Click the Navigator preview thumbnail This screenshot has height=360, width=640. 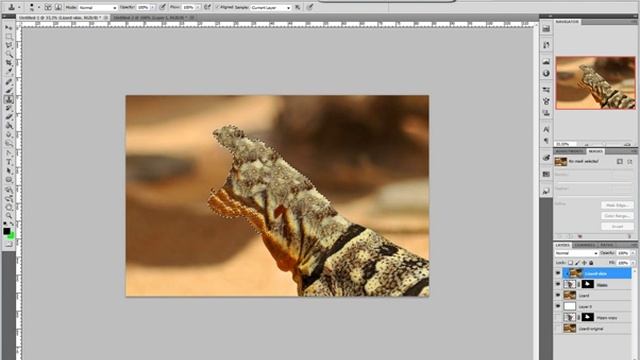(x=596, y=83)
